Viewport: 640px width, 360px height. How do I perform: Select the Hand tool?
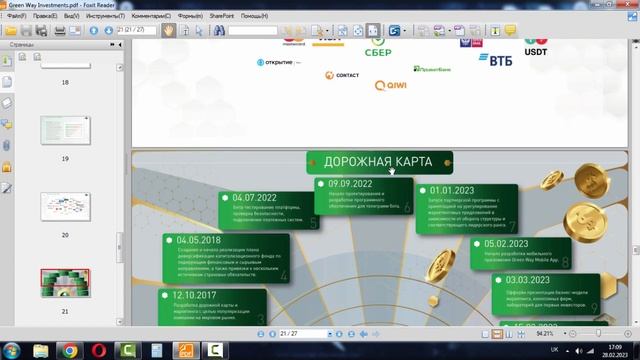click(x=169, y=31)
